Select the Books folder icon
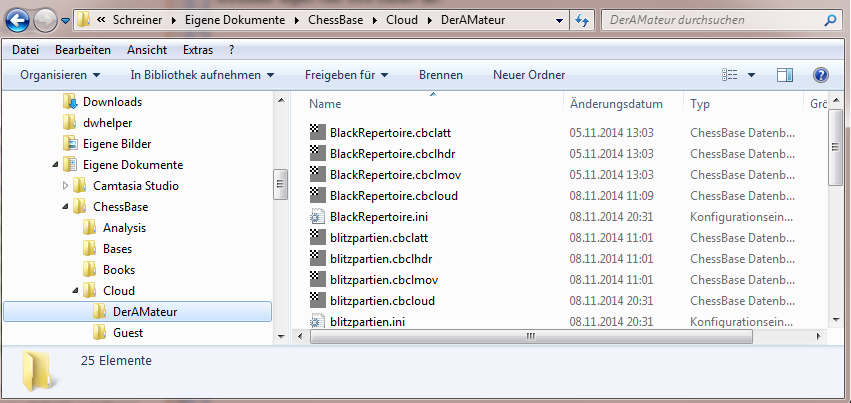 (x=90, y=270)
